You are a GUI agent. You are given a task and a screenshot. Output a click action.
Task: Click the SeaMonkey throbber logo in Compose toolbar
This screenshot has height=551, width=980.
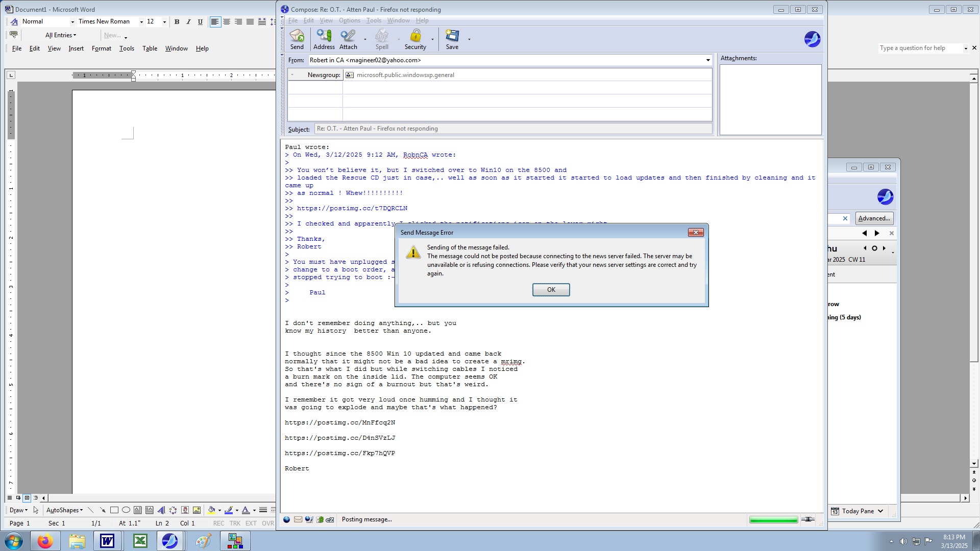[x=812, y=39]
